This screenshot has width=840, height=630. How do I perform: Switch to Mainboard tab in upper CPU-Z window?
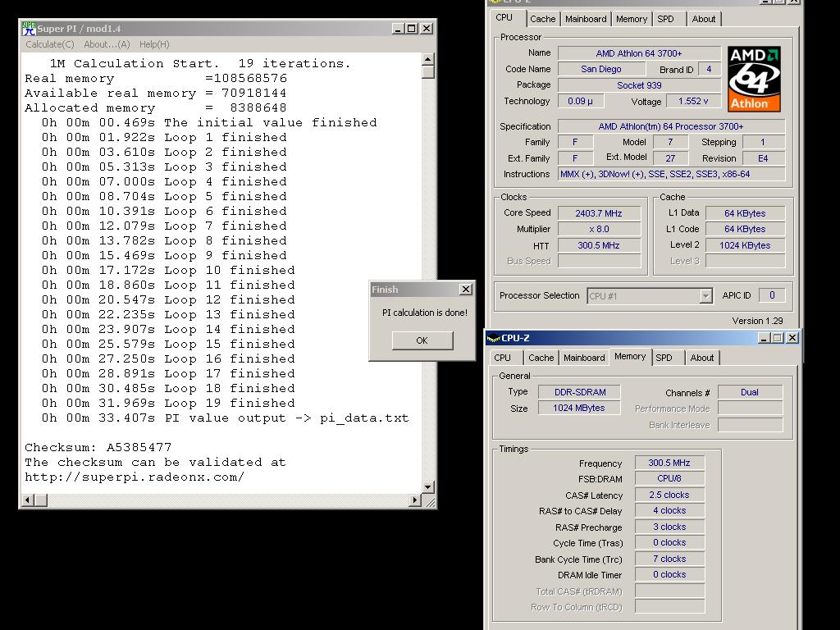click(x=586, y=19)
